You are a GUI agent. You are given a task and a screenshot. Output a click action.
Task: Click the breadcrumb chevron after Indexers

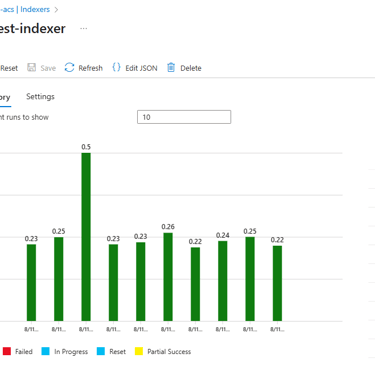pos(56,10)
